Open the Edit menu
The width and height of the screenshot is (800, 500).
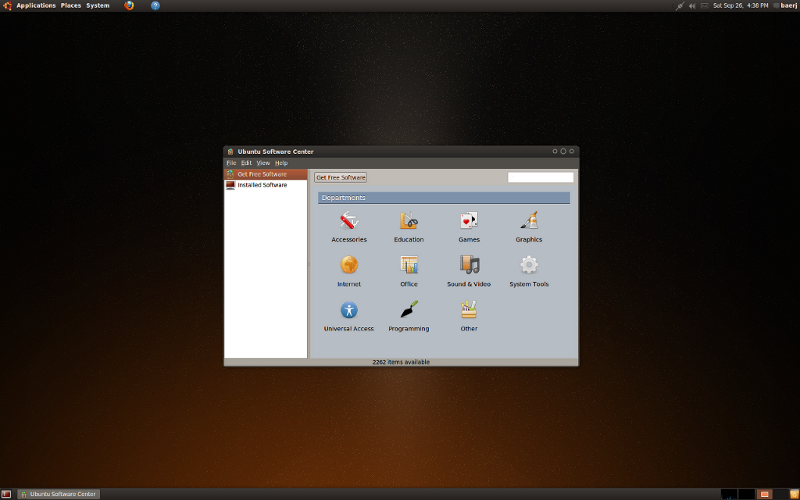246,163
